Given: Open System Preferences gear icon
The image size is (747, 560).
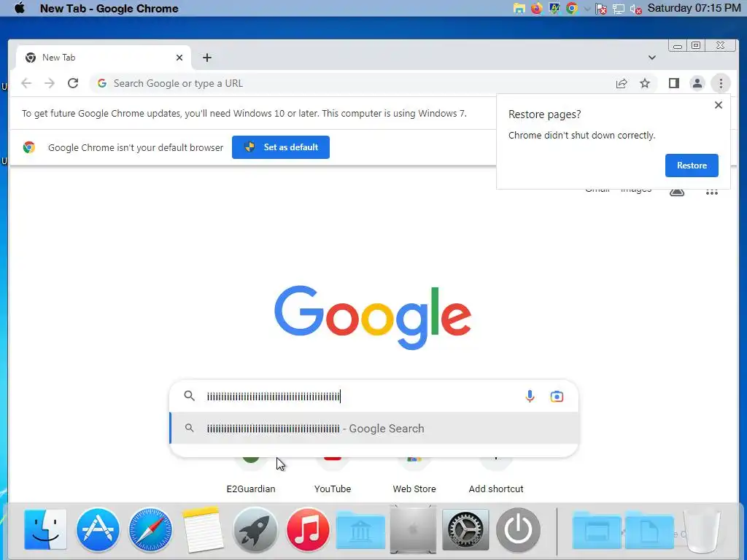Looking at the screenshot, I should pyautogui.click(x=465, y=529).
